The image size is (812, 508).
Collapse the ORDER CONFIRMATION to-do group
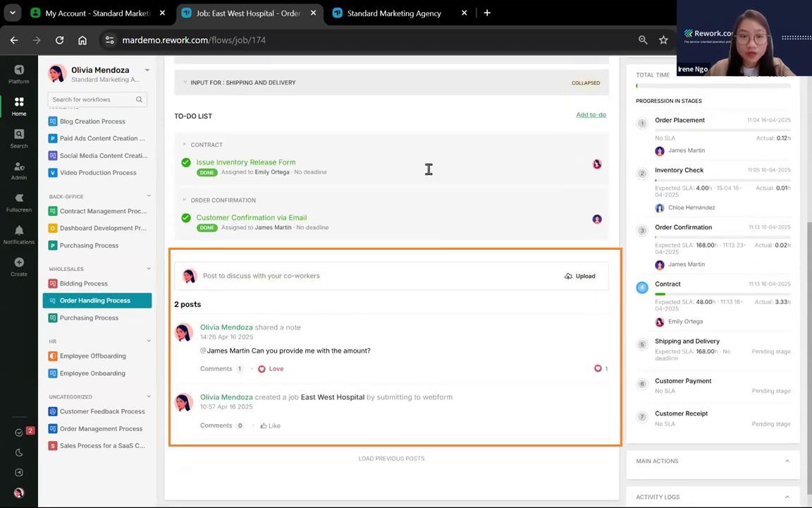(185, 200)
